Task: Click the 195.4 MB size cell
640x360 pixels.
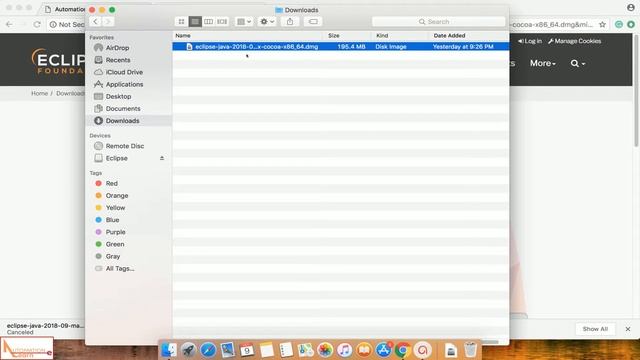Action: (351, 47)
